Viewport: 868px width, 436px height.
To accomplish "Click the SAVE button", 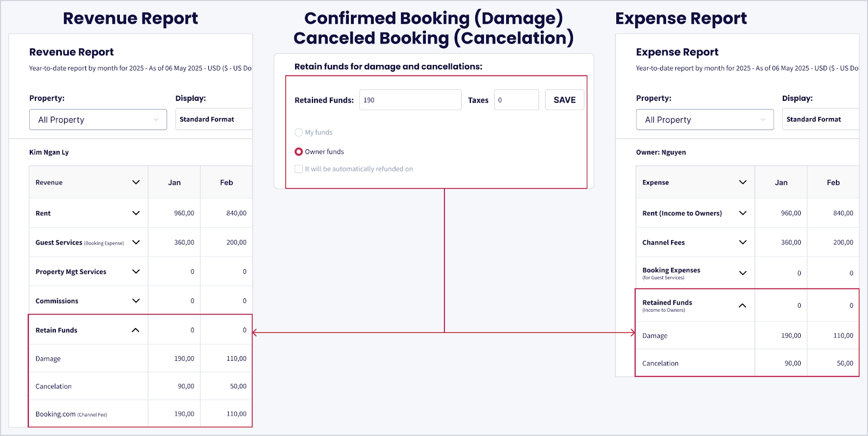I will pyautogui.click(x=564, y=100).
